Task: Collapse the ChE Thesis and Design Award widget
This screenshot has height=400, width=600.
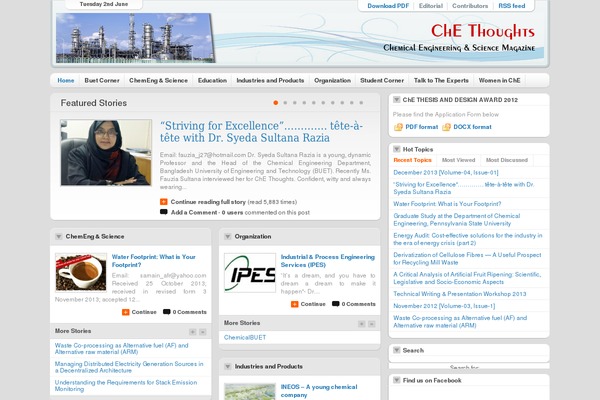Action: coord(396,100)
